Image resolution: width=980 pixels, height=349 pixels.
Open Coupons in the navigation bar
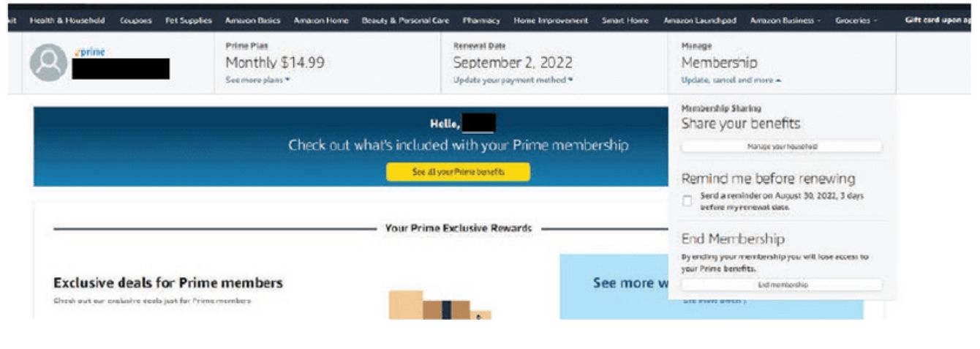tap(136, 20)
